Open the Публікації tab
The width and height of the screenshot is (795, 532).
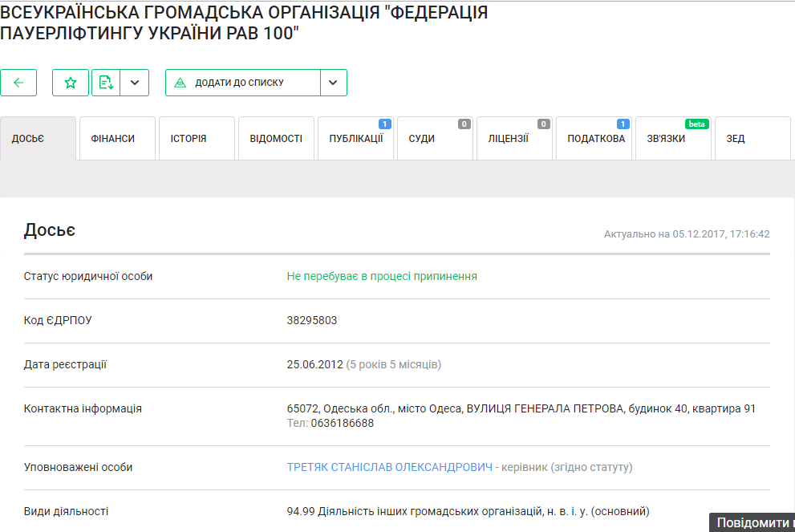(355, 139)
